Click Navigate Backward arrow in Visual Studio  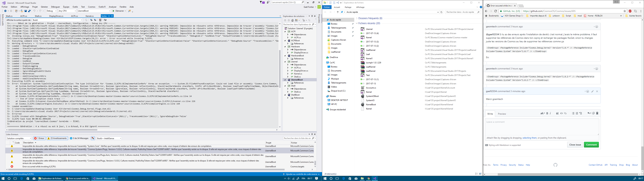pyautogui.click(x=5, y=11)
